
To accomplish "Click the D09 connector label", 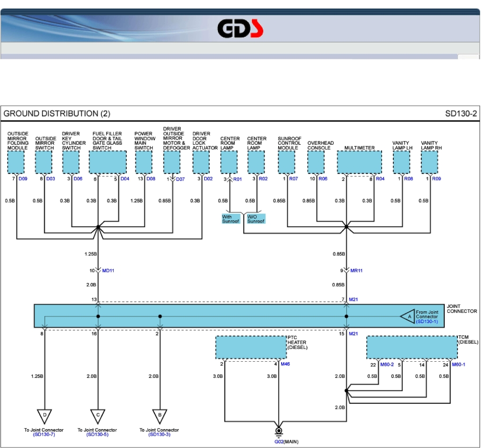I will pos(23,179).
